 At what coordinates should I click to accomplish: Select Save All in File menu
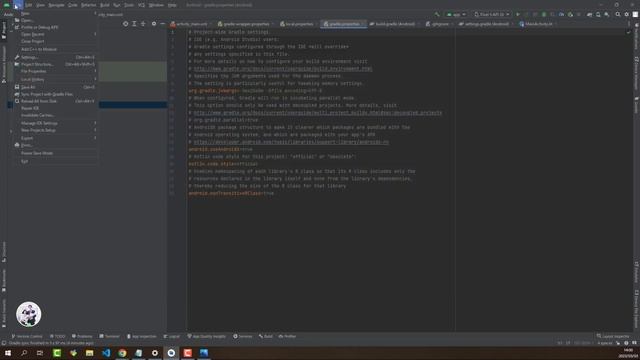56,87
